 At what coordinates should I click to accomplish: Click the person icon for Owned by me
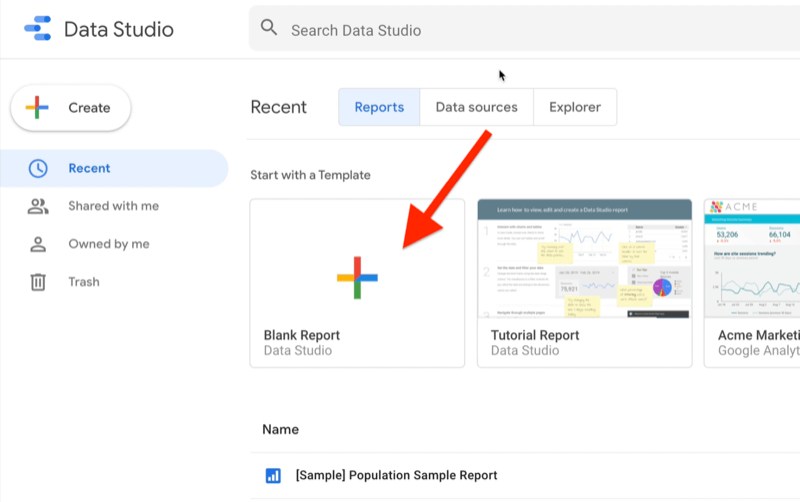click(38, 244)
